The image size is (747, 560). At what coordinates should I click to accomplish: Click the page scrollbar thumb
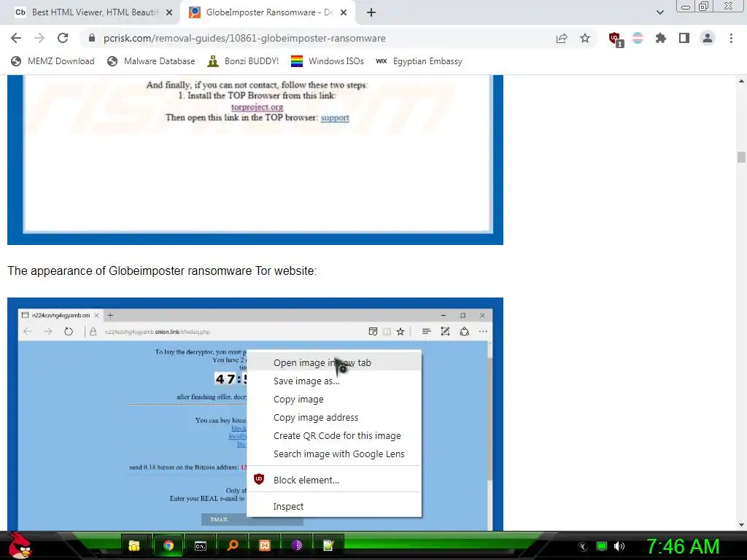[x=741, y=157]
